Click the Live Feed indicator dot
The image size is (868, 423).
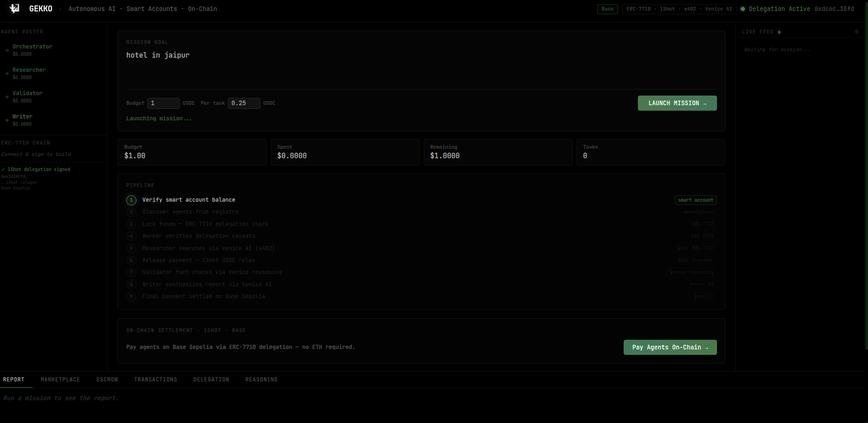(779, 32)
